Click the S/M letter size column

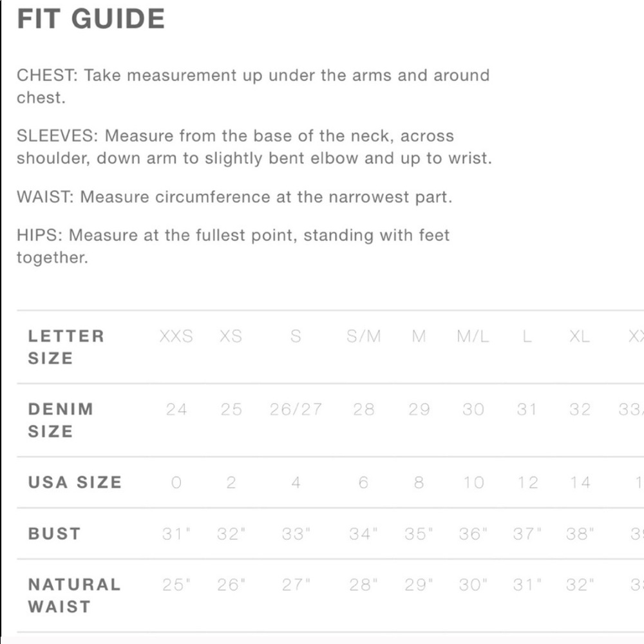(363, 336)
